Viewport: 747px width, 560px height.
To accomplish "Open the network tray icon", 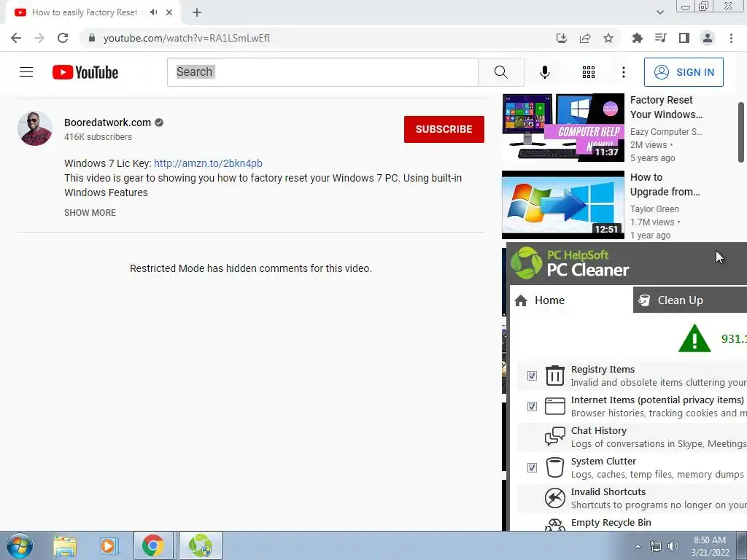I will 656,546.
